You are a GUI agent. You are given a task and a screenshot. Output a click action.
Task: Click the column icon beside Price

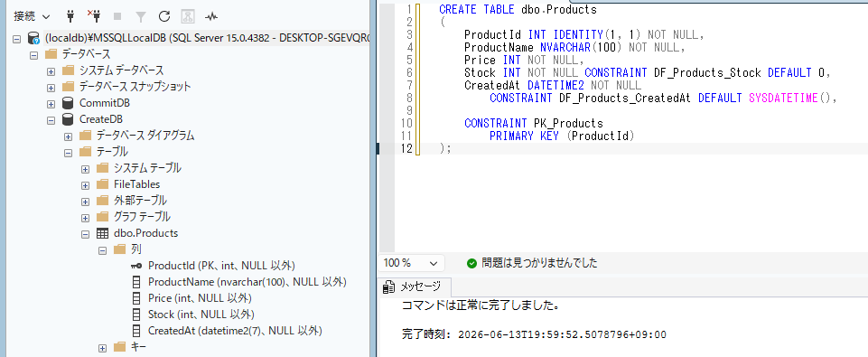136,298
